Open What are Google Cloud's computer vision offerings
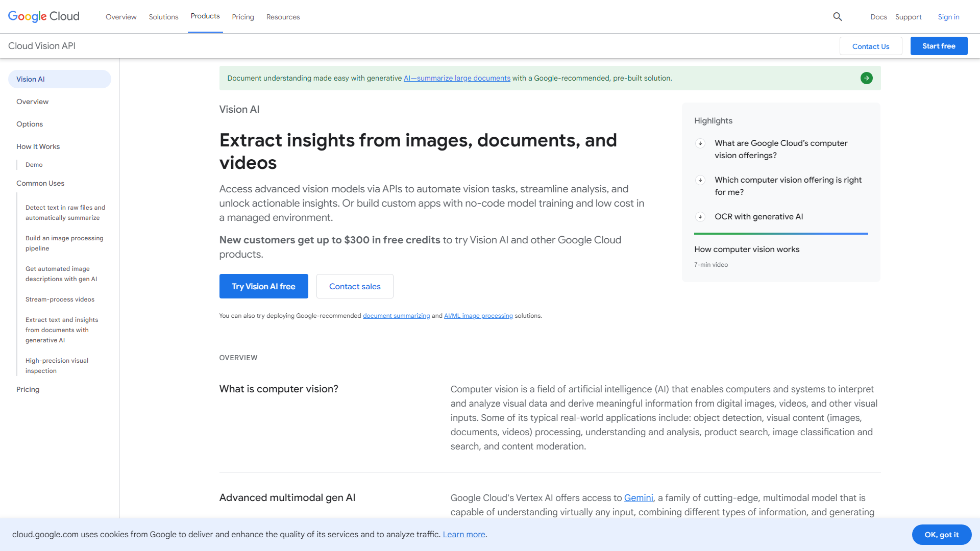 (781, 149)
